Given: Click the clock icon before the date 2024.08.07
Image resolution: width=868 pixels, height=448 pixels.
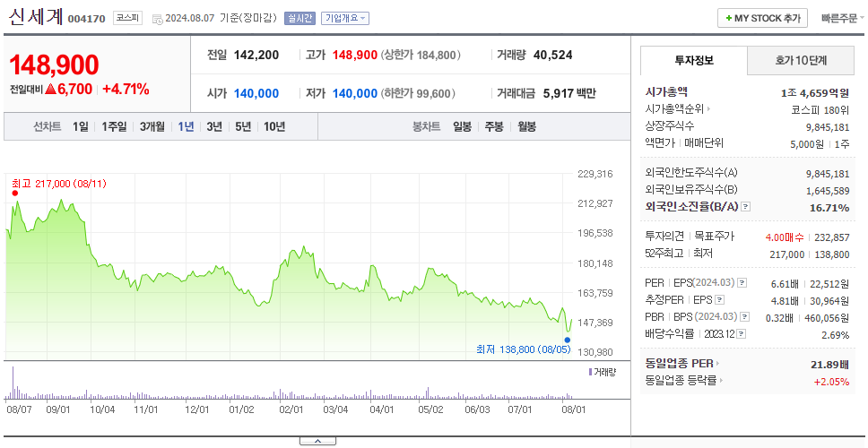Looking at the screenshot, I should 157,19.
